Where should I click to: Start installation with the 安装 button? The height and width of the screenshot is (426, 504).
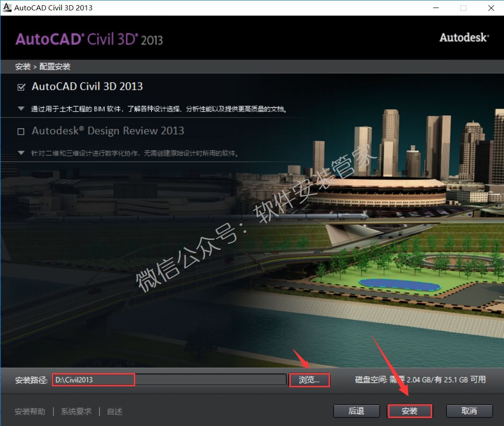[409, 411]
